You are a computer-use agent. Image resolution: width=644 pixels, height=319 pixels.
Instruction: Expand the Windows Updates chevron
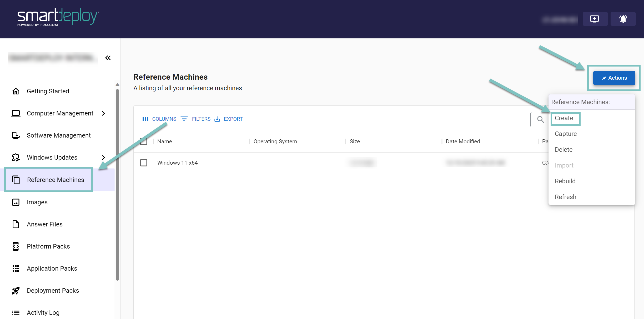pos(103,158)
